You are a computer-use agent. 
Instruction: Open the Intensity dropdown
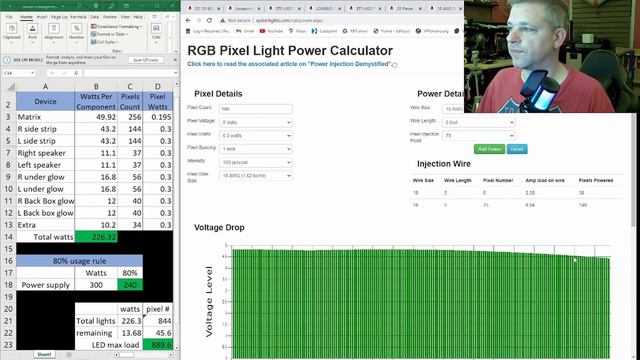pyautogui.click(x=256, y=162)
